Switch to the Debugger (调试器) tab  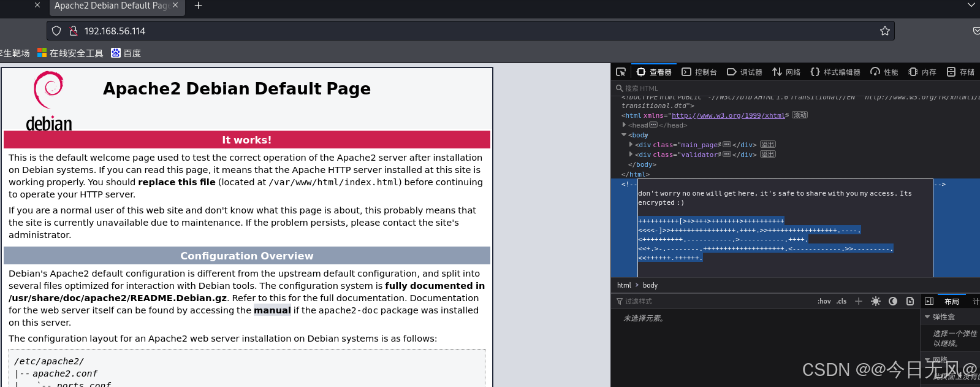[745, 72]
